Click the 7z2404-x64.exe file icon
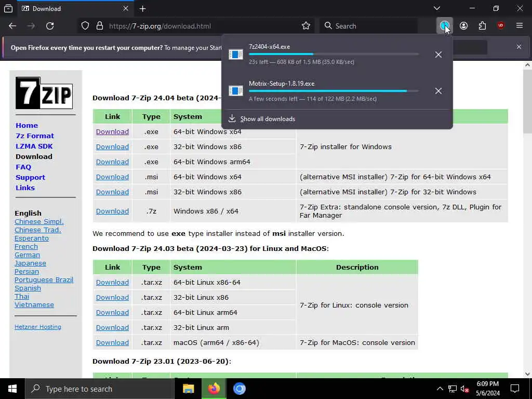The width and height of the screenshot is (532, 399). pyautogui.click(x=236, y=54)
